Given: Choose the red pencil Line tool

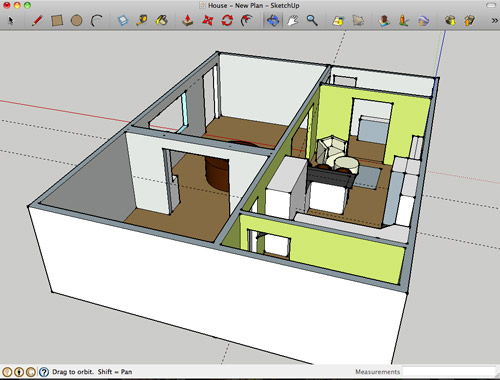Looking at the screenshot, I should point(37,21).
